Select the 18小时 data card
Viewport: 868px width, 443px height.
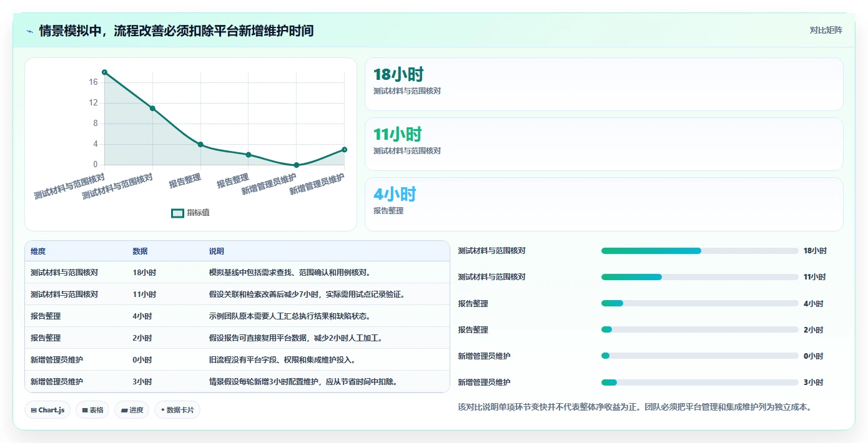[x=604, y=84]
